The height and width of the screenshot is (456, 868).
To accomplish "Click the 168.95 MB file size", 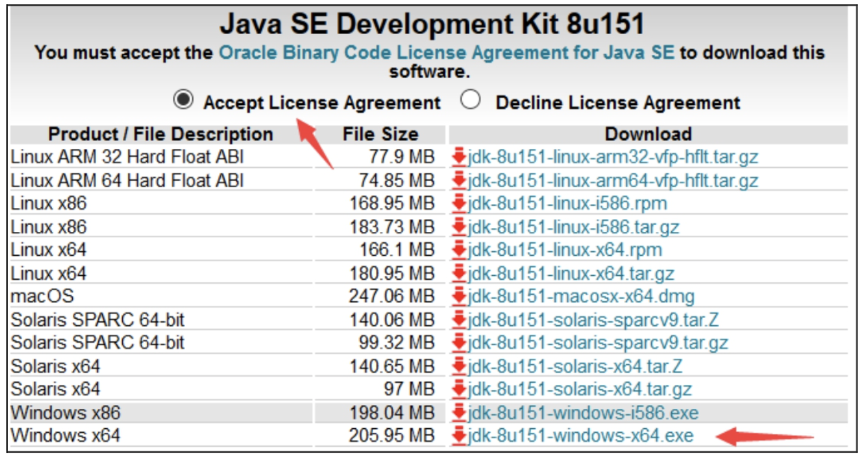I will 392,204.
